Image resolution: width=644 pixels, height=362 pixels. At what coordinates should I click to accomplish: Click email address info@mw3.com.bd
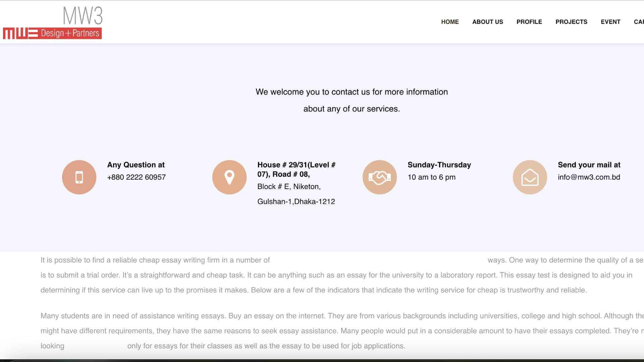589,177
